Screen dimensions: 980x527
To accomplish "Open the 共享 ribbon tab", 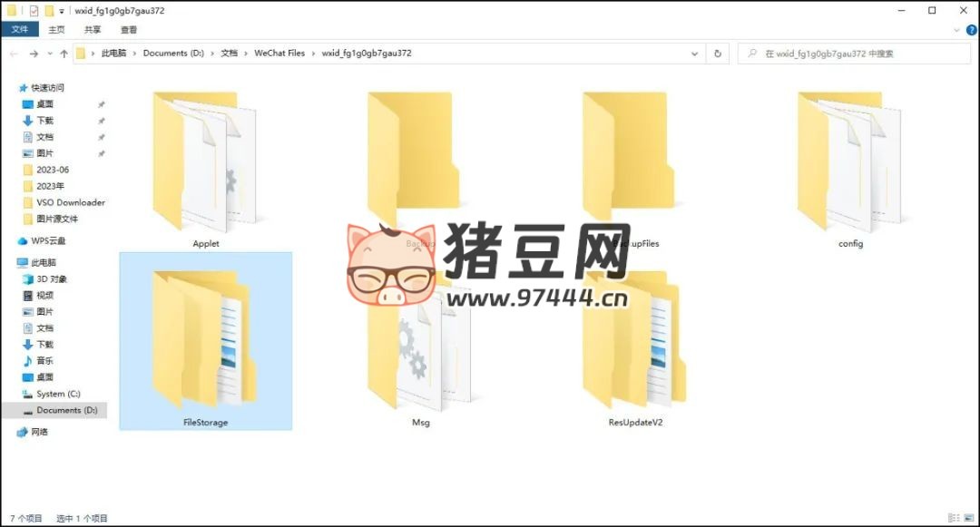I will click(93, 30).
